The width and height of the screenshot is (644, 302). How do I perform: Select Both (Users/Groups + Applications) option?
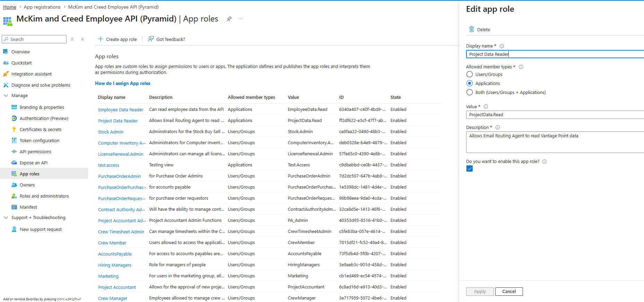click(x=470, y=92)
